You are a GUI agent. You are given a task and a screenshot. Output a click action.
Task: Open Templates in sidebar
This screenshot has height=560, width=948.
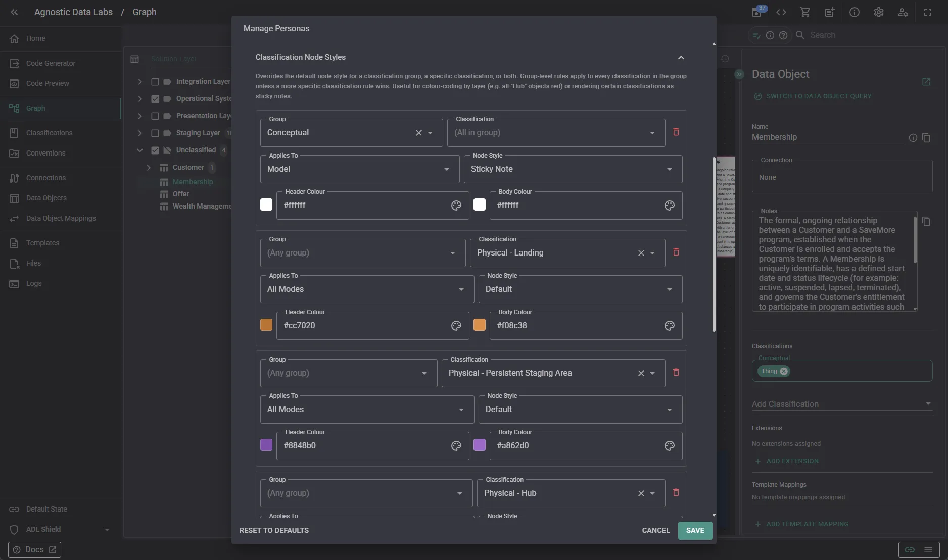(61, 243)
